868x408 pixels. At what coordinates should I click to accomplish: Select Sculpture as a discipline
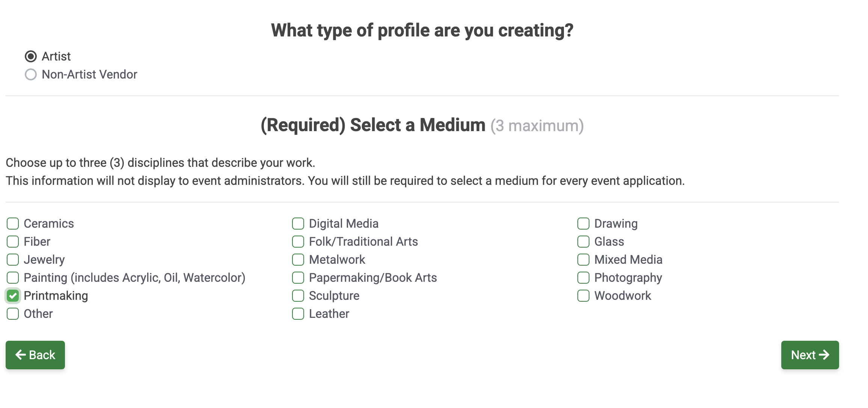click(298, 296)
